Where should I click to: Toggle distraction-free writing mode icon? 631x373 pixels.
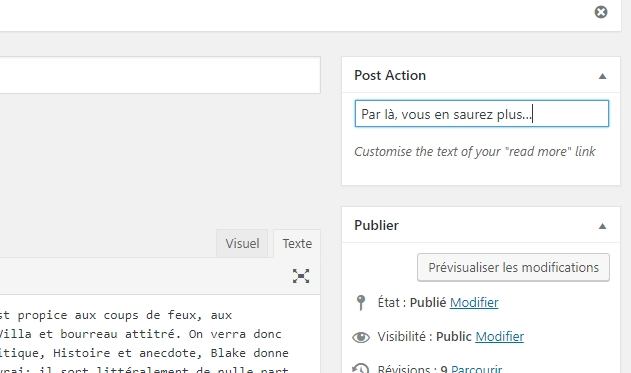pyautogui.click(x=301, y=276)
